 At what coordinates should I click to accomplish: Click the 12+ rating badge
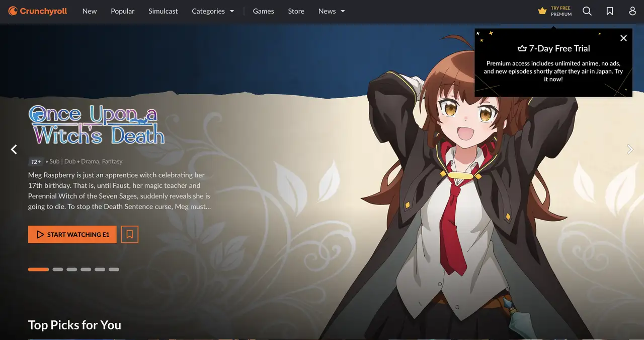pyautogui.click(x=36, y=162)
